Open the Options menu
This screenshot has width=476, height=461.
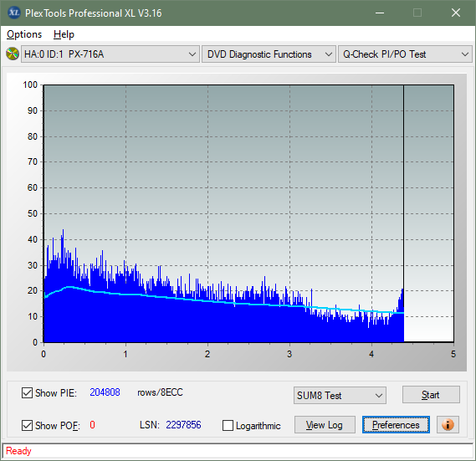pyautogui.click(x=24, y=34)
